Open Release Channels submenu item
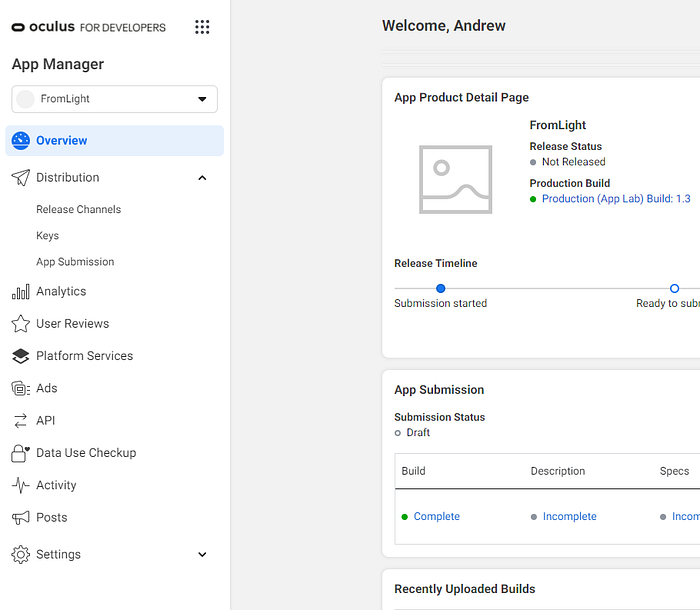Screen dimensions: 700x610 click(78, 210)
